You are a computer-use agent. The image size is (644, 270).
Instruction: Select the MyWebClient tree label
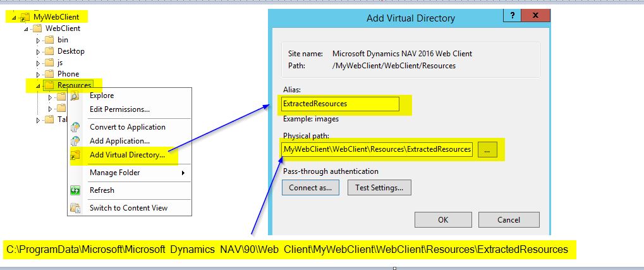coord(56,17)
